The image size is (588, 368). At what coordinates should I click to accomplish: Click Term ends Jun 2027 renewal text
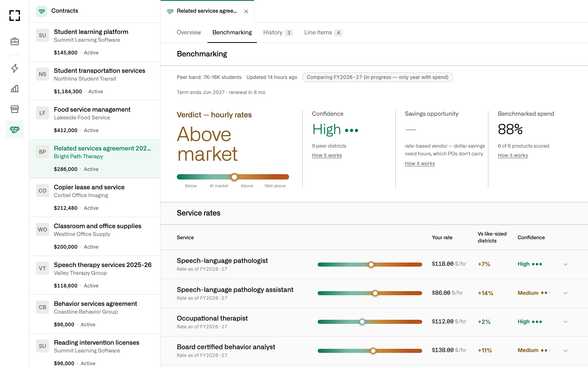(221, 92)
